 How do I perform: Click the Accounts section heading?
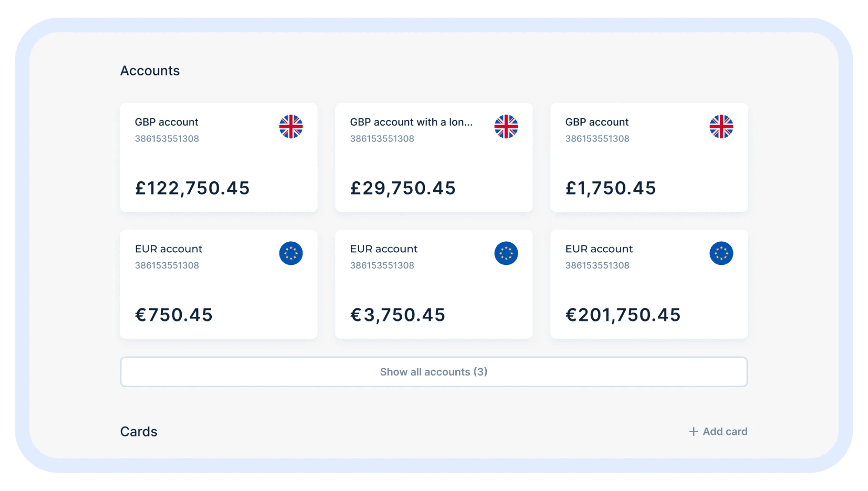(150, 71)
